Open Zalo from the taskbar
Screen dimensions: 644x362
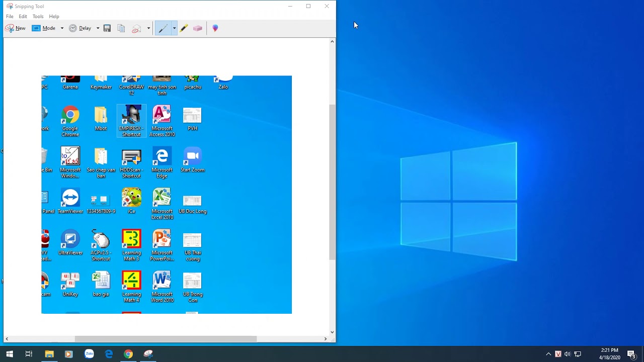click(89, 354)
